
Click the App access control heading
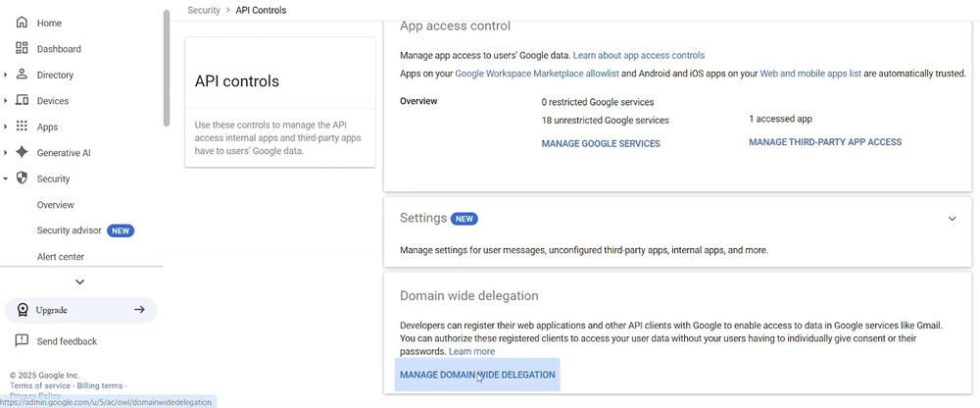pyautogui.click(x=455, y=25)
